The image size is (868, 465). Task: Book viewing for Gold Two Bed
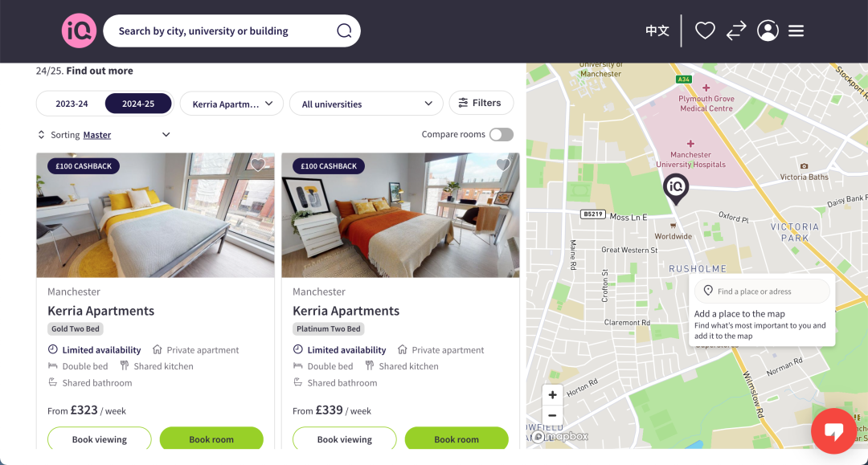pos(100,439)
